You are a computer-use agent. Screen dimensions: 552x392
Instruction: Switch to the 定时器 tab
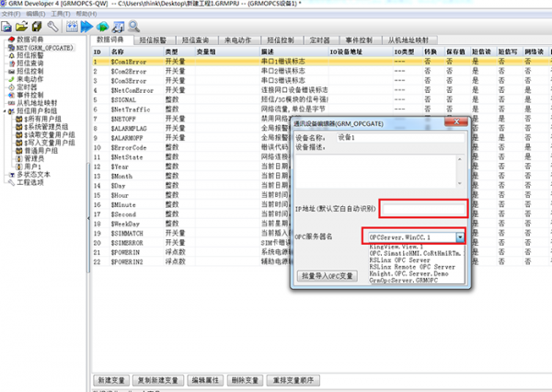(320, 40)
